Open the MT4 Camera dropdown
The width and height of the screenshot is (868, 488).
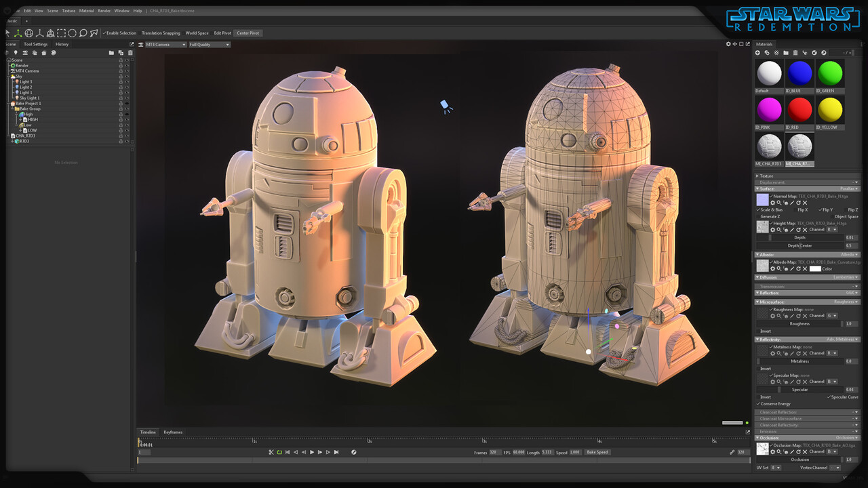pyautogui.click(x=165, y=45)
